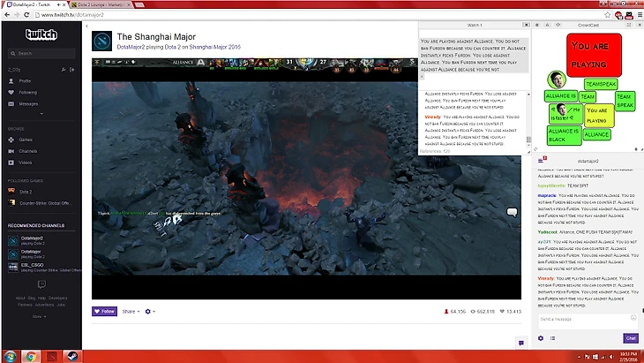Open the Windows Start menu
644x363 pixels.
pyautogui.click(x=10, y=357)
